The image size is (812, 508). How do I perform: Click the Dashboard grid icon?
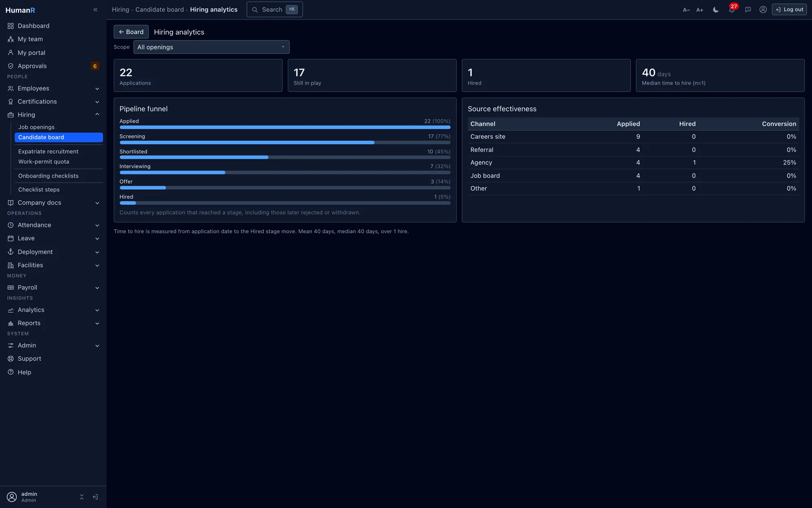(x=11, y=26)
